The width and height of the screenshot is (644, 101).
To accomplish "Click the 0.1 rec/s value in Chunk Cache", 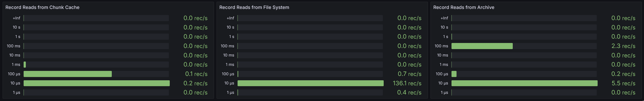I will tap(196, 74).
